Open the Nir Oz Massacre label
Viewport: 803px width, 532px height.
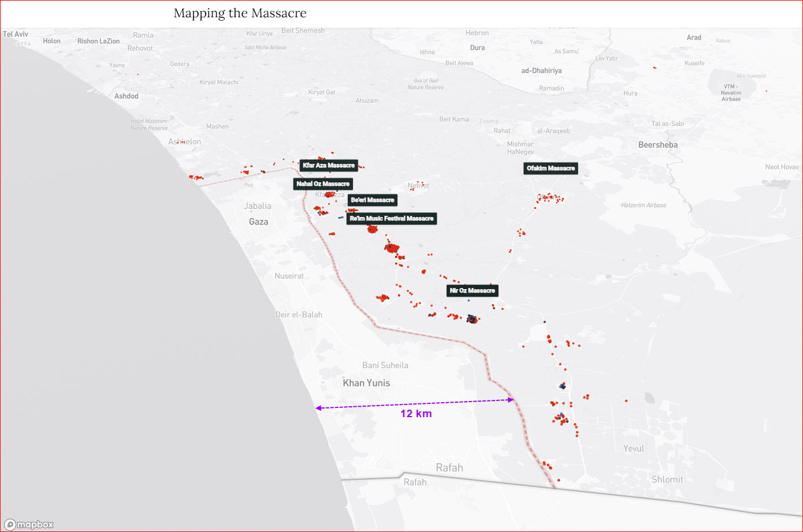472,291
